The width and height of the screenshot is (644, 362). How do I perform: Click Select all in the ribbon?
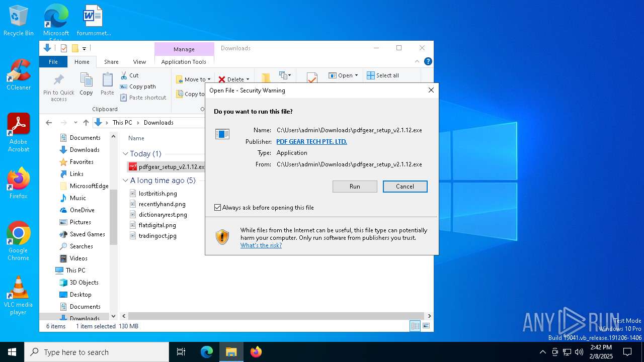[383, 75]
